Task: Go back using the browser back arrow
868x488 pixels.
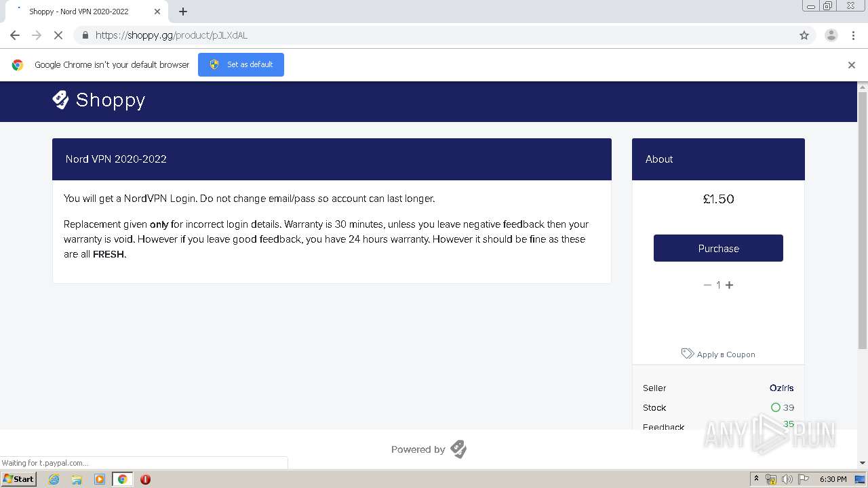Action: 15,35
